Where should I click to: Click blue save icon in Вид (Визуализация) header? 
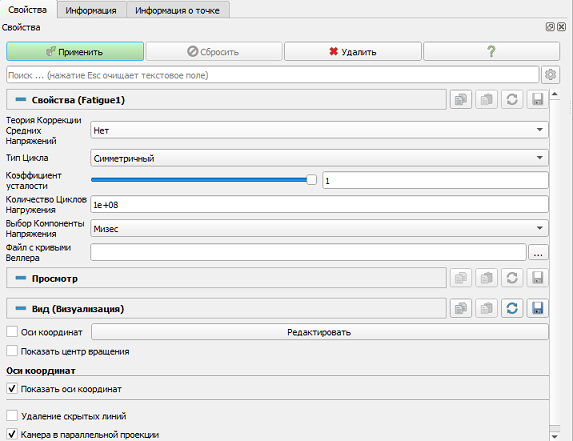click(537, 308)
